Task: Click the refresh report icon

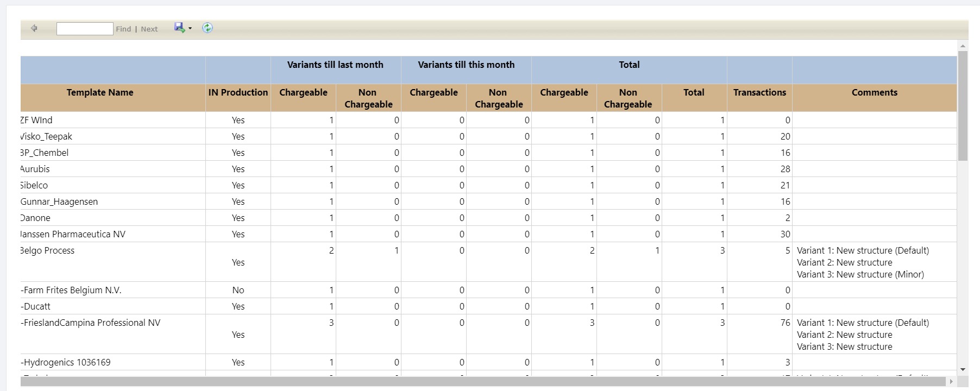Action: (207, 28)
